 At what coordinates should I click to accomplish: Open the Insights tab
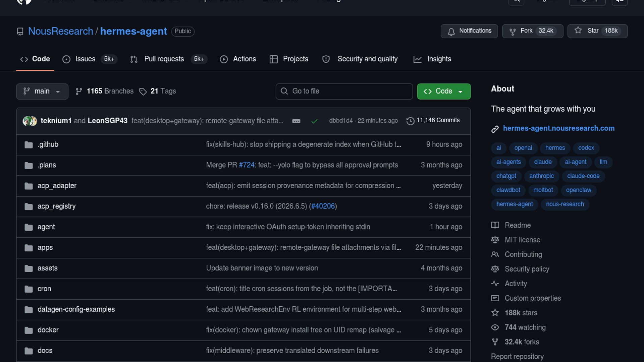click(432, 59)
